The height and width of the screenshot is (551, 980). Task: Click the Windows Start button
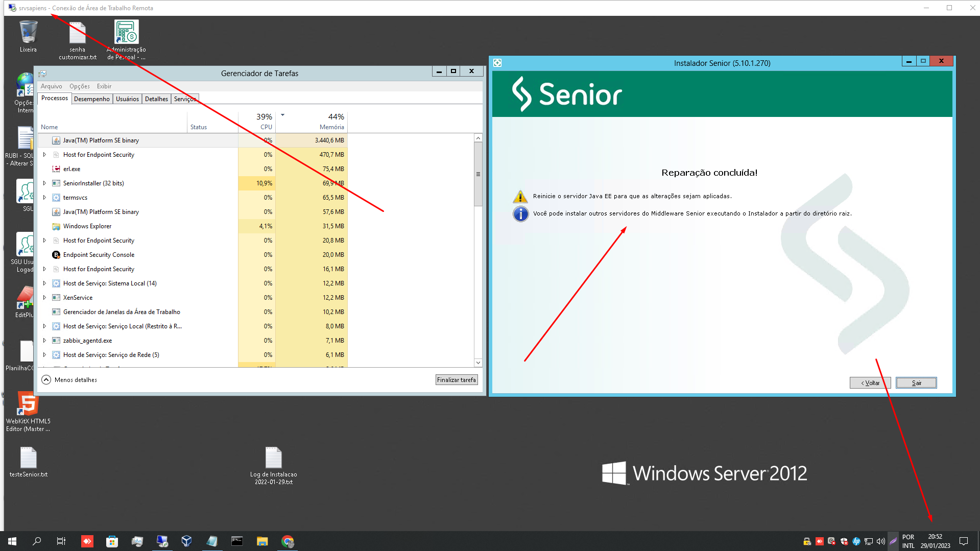pyautogui.click(x=12, y=541)
